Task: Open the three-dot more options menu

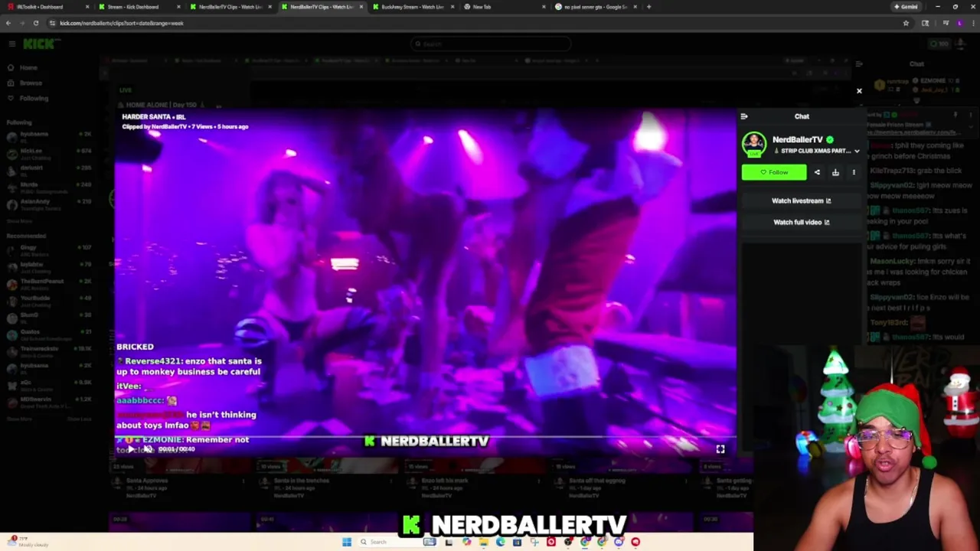Action: point(854,172)
